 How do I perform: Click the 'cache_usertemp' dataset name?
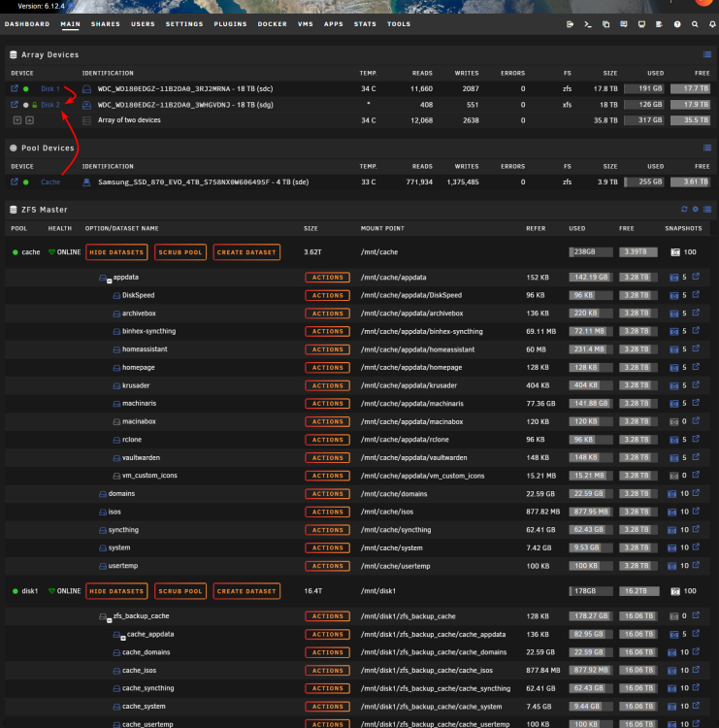tap(147, 724)
